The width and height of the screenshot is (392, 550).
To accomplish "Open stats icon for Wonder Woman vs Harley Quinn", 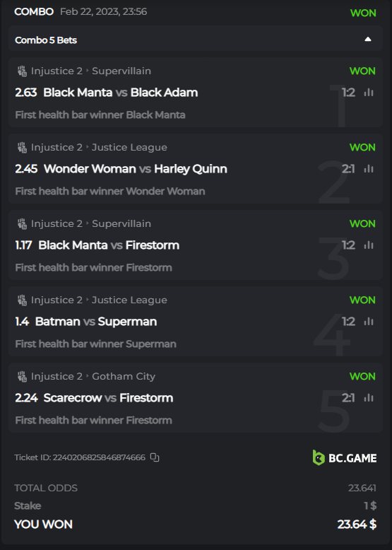I will pyautogui.click(x=369, y=169).
